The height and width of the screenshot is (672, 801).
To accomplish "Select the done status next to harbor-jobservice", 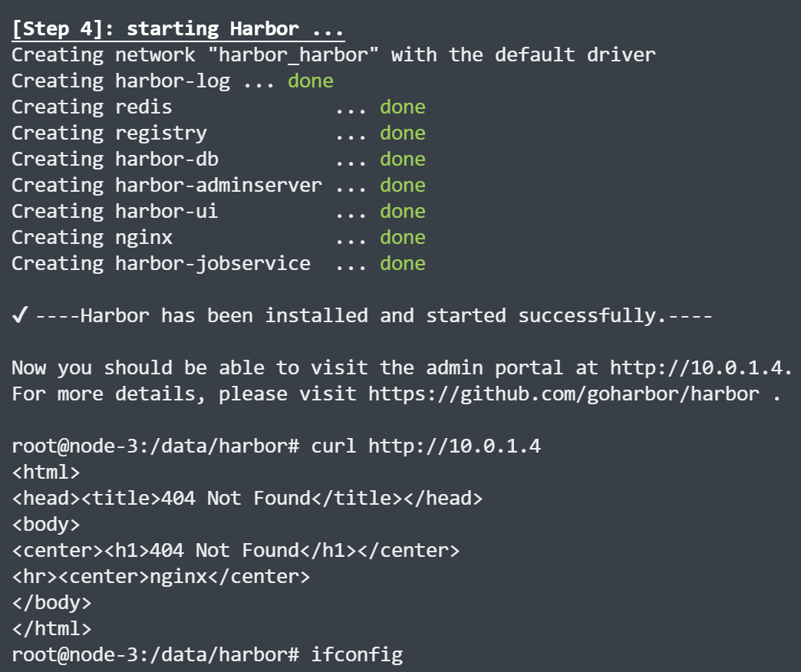I will tap(402, 264).
